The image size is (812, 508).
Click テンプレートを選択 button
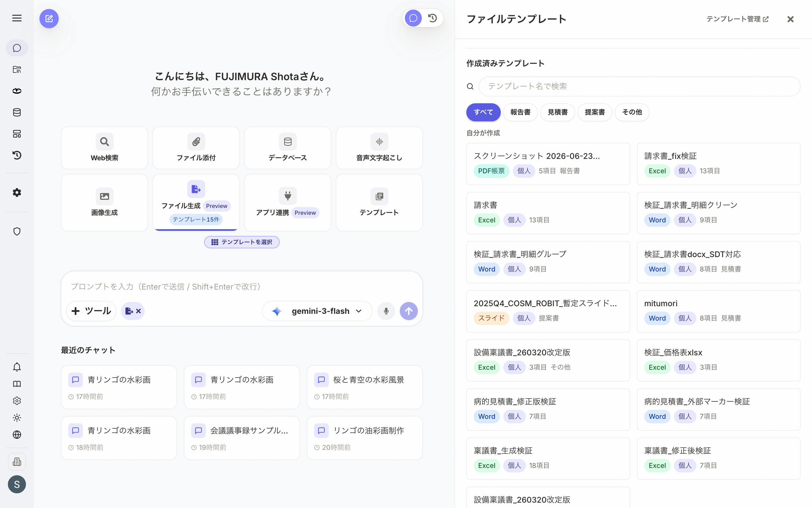(x=242, y=242)
